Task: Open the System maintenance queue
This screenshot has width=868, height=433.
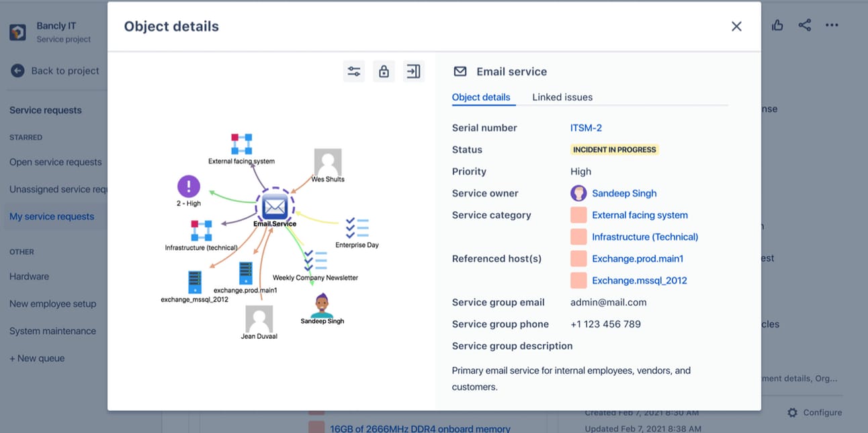Action: coord(52,331)
